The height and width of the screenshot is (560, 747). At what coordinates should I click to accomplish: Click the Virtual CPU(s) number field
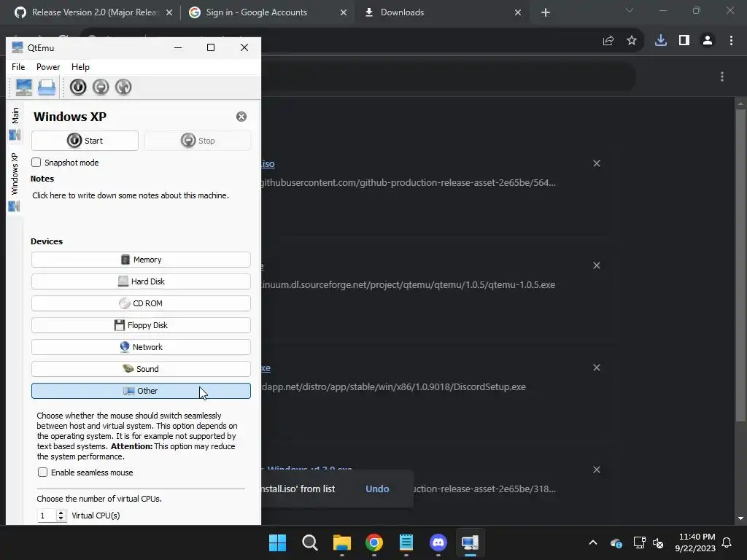[47, 516]
